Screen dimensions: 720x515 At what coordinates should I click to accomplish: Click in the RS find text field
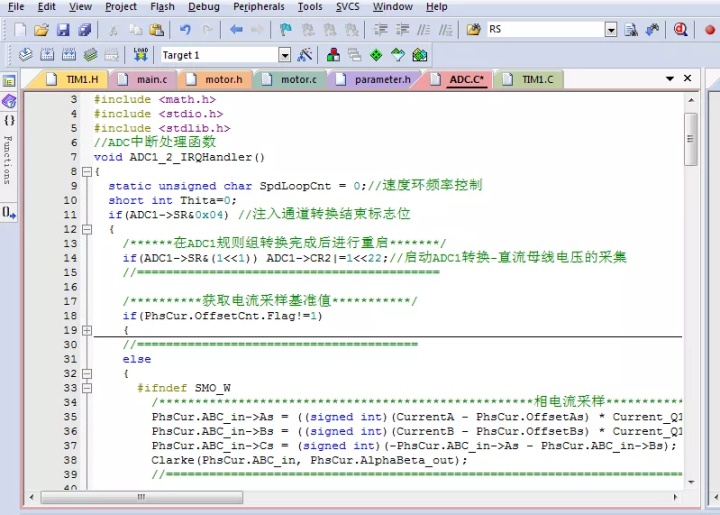(x=545, y=30)
